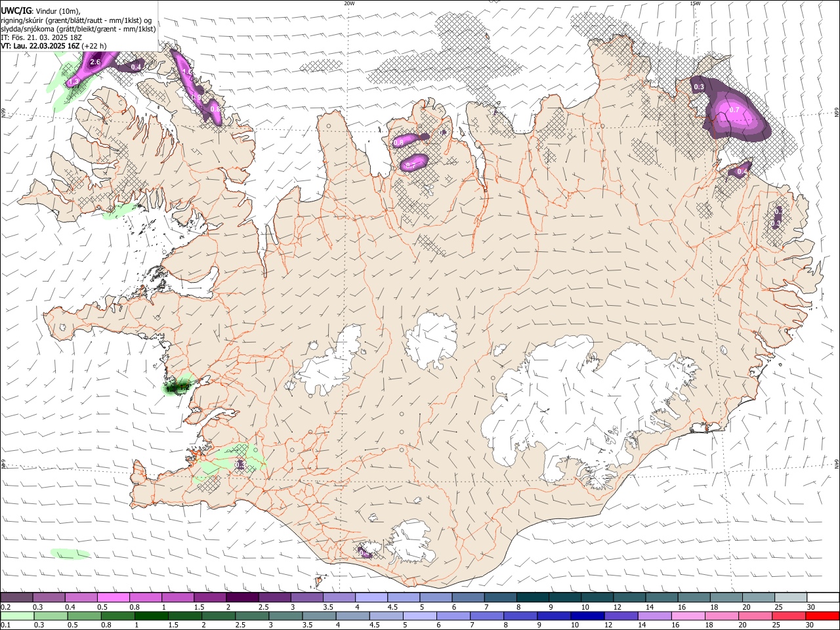Click the 2.6 snowfall value label
840x630 pixels.
tap(94, 62)
